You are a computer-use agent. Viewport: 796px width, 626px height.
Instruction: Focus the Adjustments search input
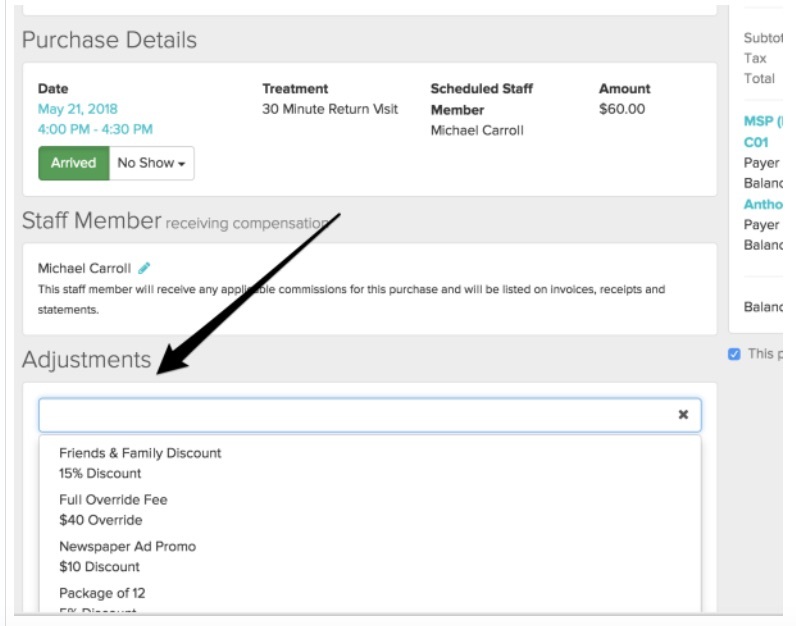click(x=355, y=414)
